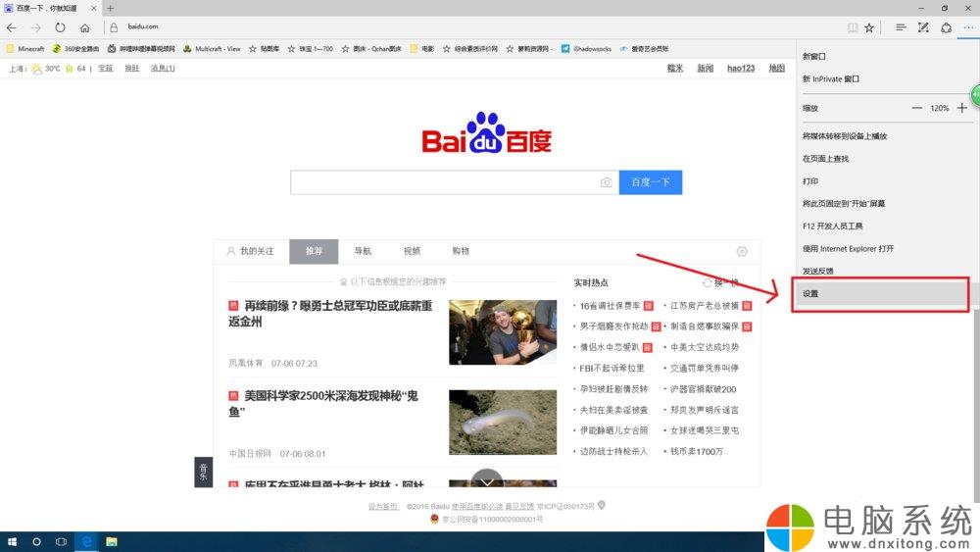Open the Windows Start button
The height and width of the screenshot is (552, 980).
11,542
